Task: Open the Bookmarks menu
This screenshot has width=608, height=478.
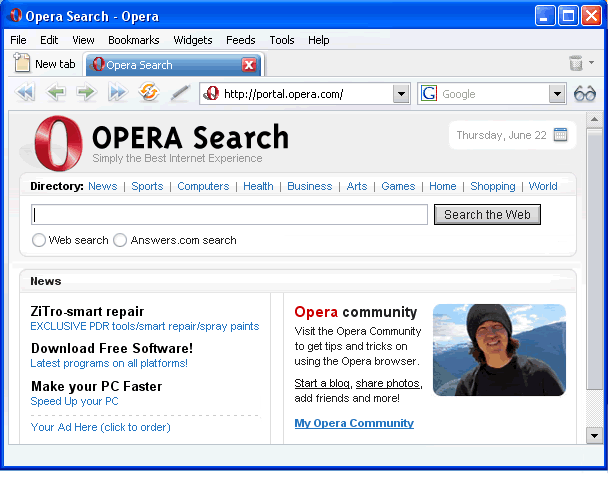Action: click(x=134, y=40)
